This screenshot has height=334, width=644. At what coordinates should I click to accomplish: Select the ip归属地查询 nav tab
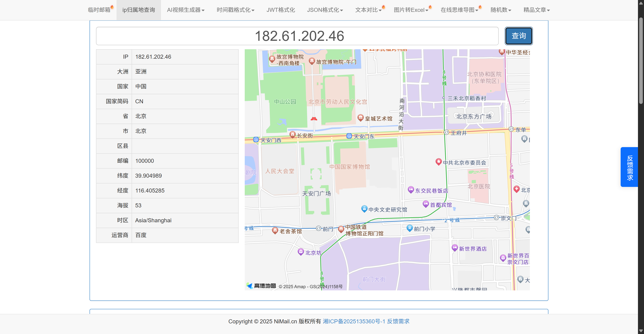138,10
